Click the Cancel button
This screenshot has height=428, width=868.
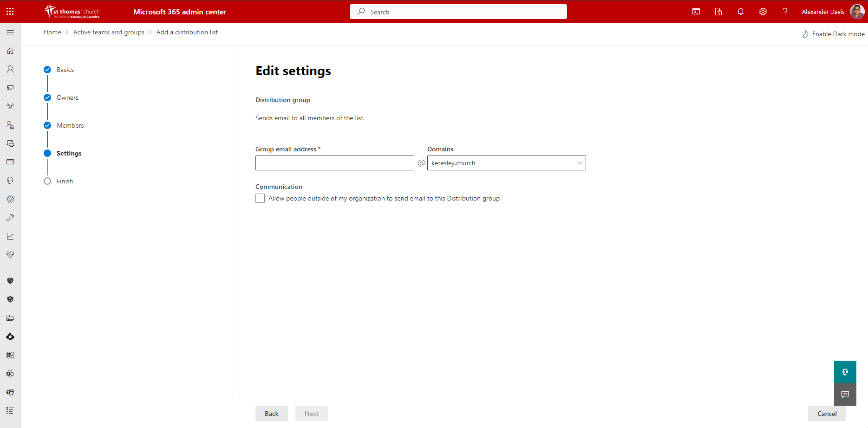(x=827, y=414)
